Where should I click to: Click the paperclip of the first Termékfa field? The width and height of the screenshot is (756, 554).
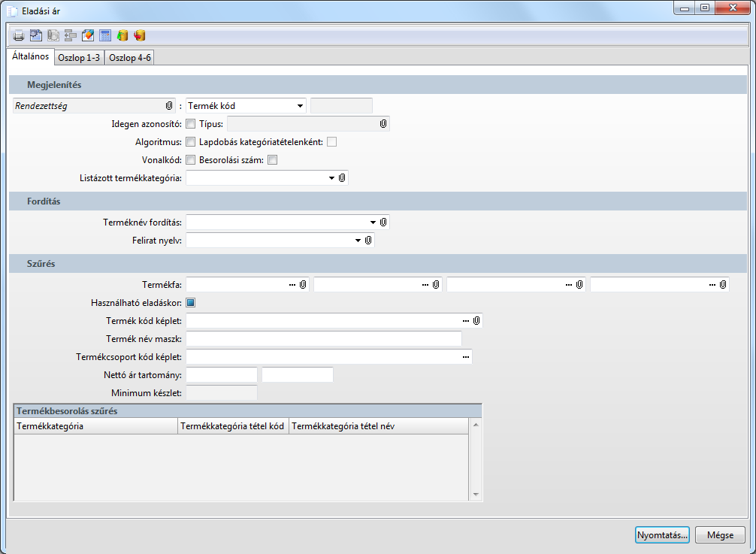point(303,285)
